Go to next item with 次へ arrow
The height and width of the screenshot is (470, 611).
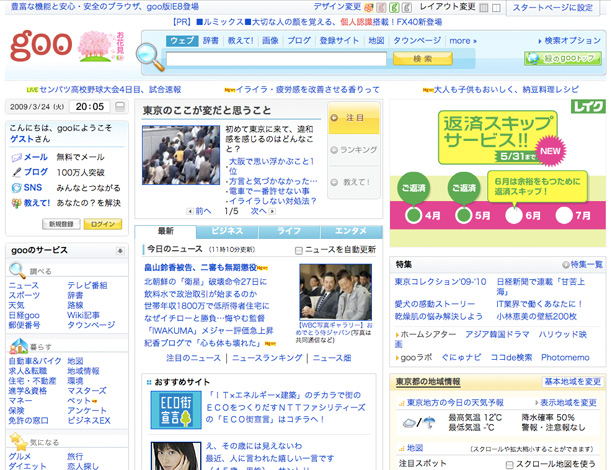click(x=272, y=211)
